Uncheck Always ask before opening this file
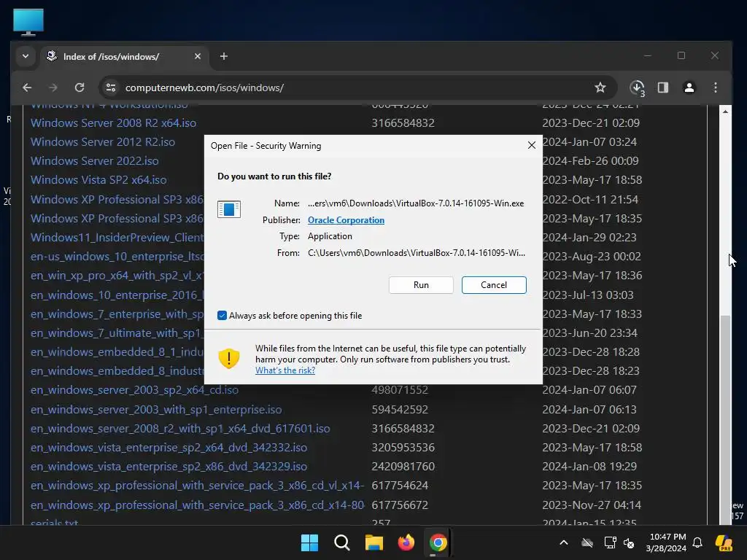Screen dimensions: 747x560 [x=222, y=315]
